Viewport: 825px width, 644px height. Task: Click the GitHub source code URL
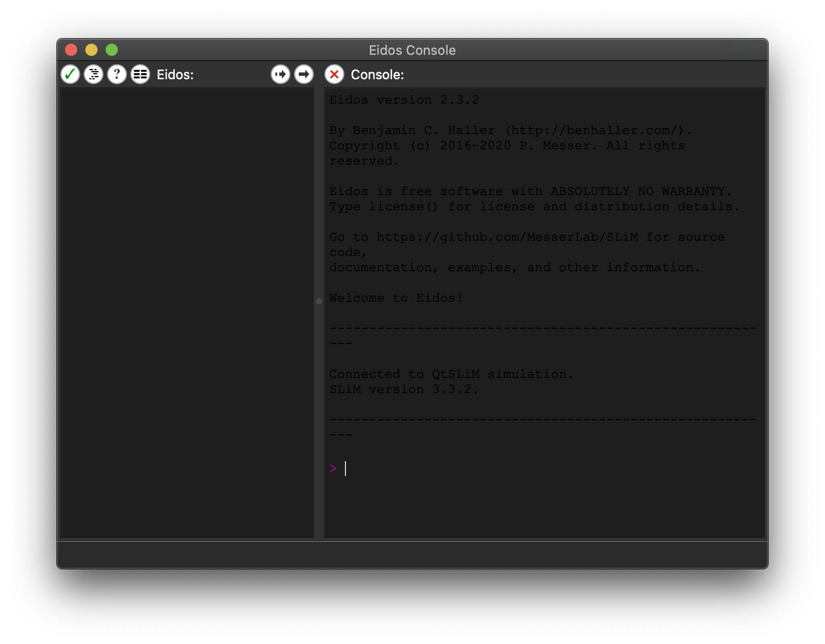(506, 237)
